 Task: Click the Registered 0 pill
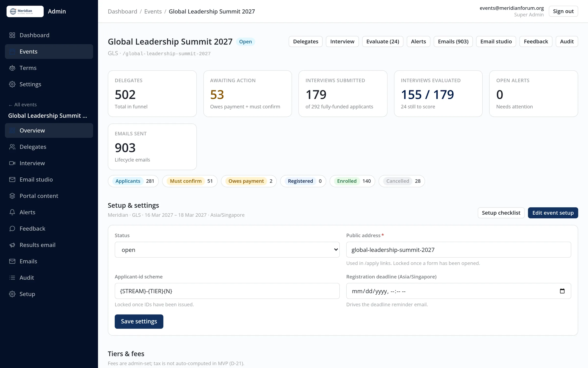pyautogui.click(x=303, y=181)
